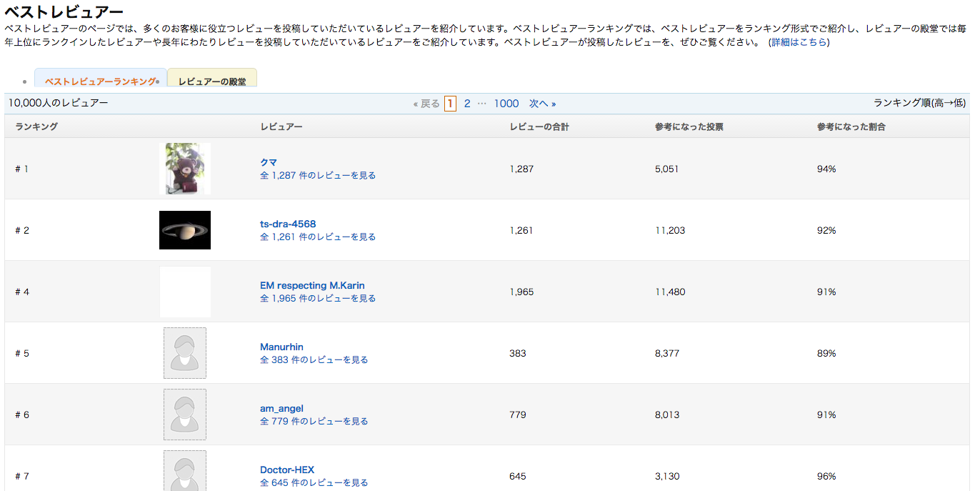The height and width of the screenshot is (491, 980).
Task: Open reviewer am_angel's profile
Action: [x=281, y=408]
